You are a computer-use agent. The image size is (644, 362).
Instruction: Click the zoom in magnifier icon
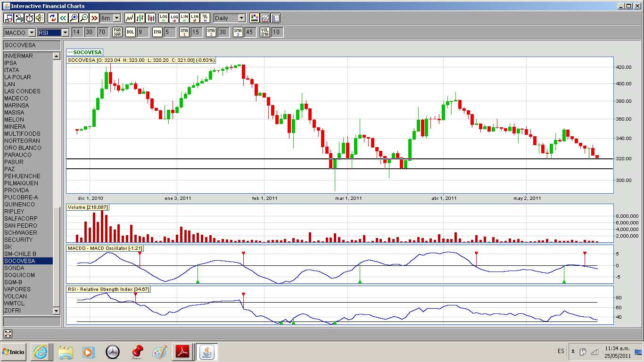tap(74, 18)
